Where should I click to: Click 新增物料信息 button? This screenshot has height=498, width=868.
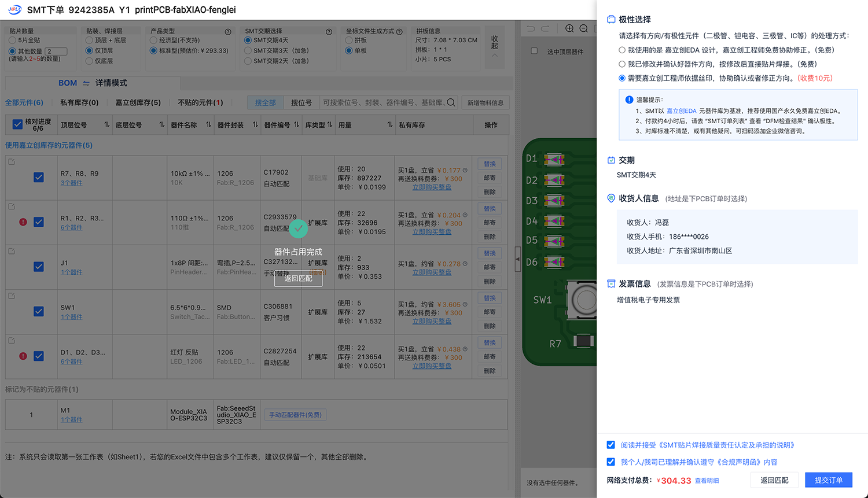[x=486, y=102]
